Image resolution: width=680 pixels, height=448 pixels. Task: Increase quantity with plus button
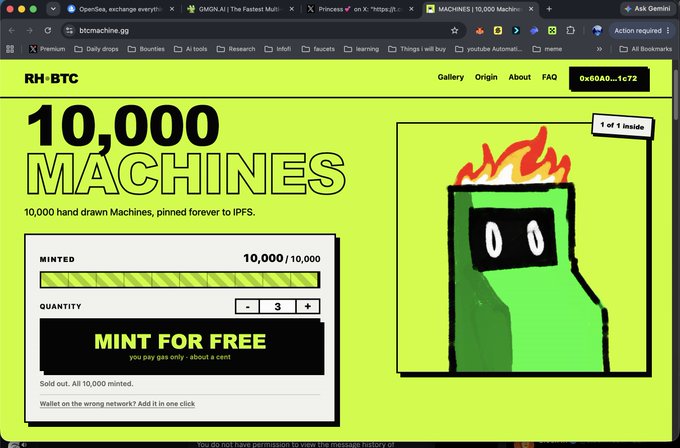pos(308,306)
